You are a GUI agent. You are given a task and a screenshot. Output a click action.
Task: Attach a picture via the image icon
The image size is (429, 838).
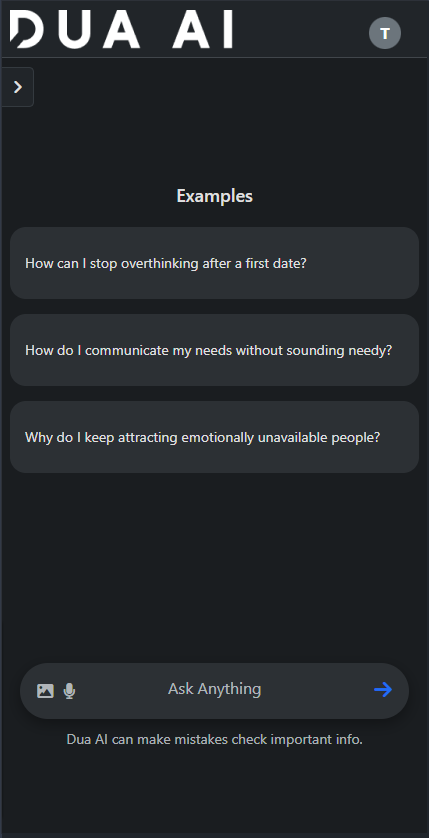45,690
